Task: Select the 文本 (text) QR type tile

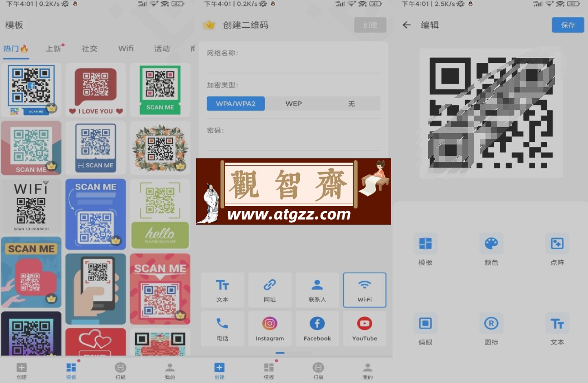Action: (x=222, y=290)
